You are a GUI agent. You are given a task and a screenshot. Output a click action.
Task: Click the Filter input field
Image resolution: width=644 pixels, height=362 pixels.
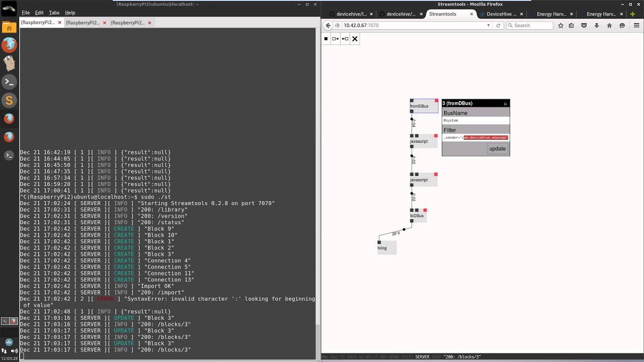click(475, 138)
